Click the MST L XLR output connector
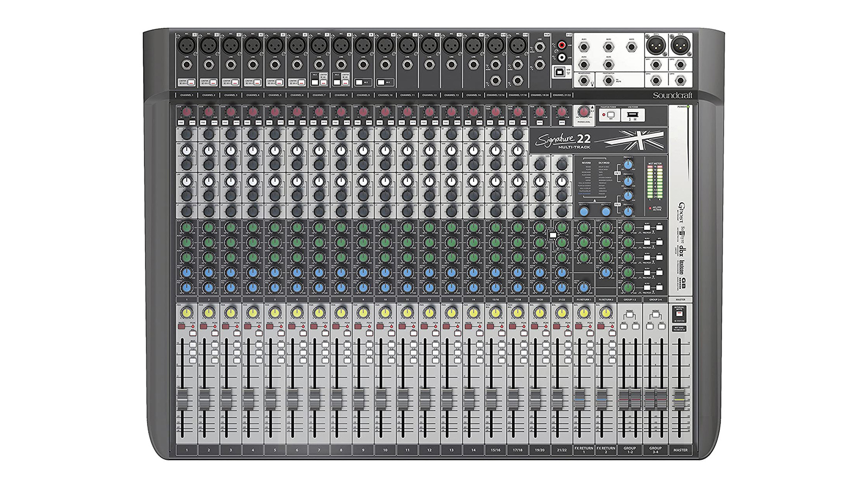This screenshot has width=868, height=488. (656, 46)
